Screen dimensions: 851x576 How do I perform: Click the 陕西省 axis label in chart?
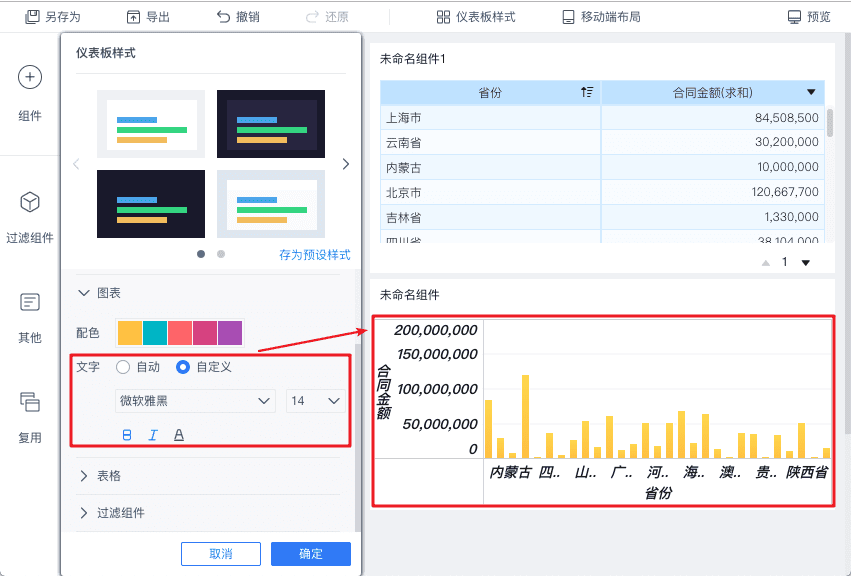(x=807, y=472)
